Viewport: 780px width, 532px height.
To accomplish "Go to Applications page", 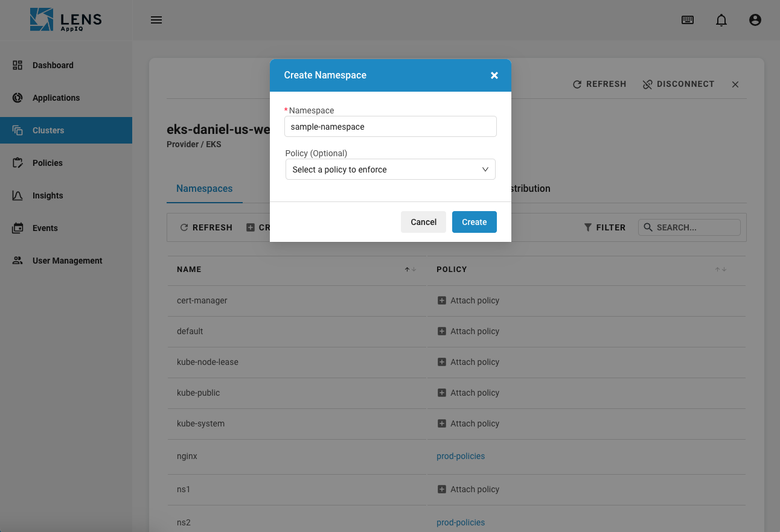I will click(66, 98).
